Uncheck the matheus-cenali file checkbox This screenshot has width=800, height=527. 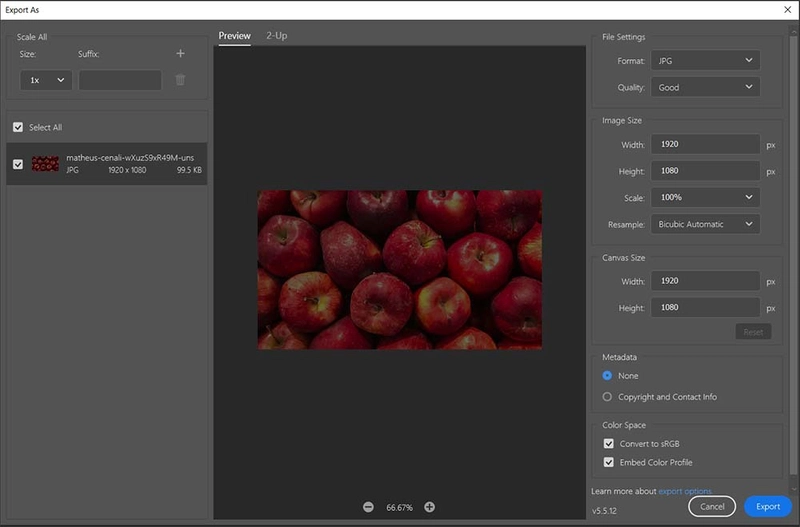[18, 164]
